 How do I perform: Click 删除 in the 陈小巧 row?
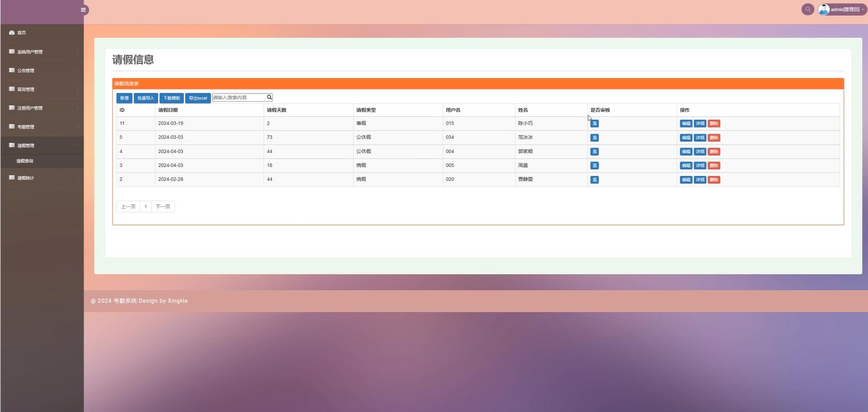714,124
